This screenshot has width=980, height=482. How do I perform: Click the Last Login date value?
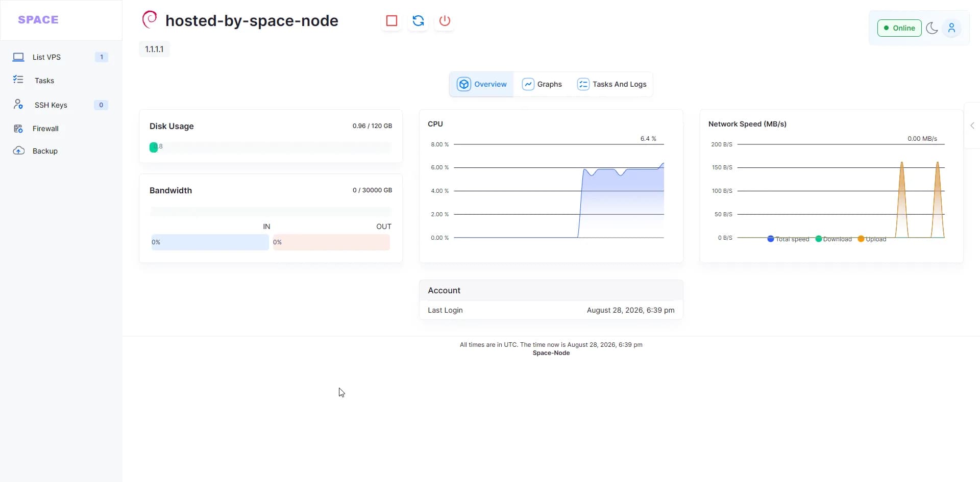630,310
